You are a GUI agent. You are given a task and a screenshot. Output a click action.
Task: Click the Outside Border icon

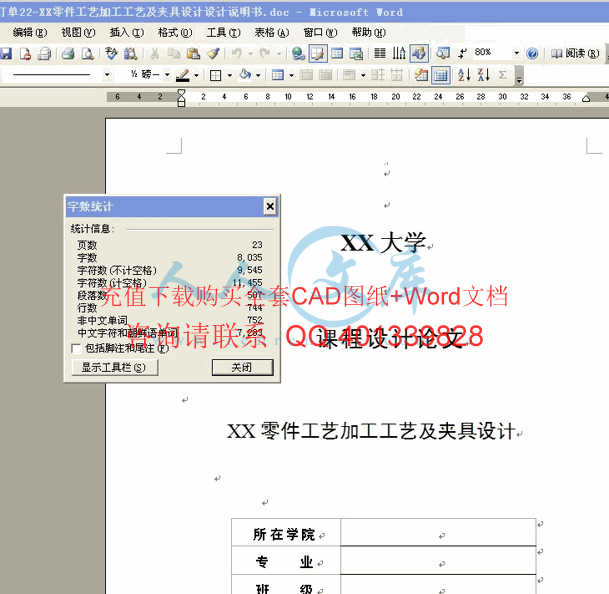216,75
